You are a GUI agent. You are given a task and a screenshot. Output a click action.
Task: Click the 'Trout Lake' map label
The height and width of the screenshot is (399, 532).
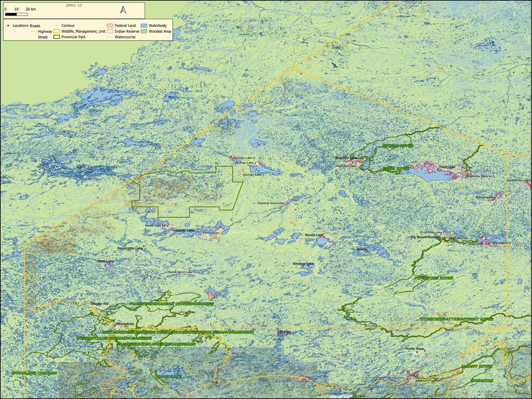coord(447,167)
